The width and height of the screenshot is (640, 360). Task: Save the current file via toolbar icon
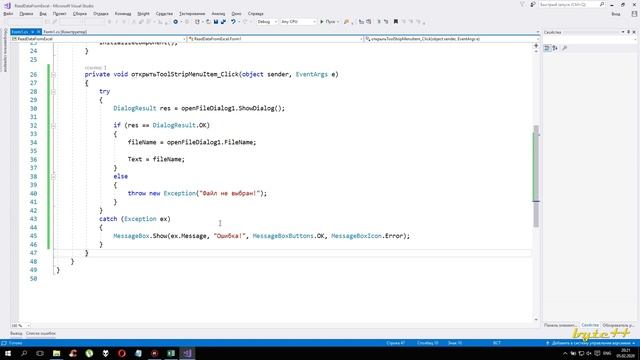pos(216,22)
